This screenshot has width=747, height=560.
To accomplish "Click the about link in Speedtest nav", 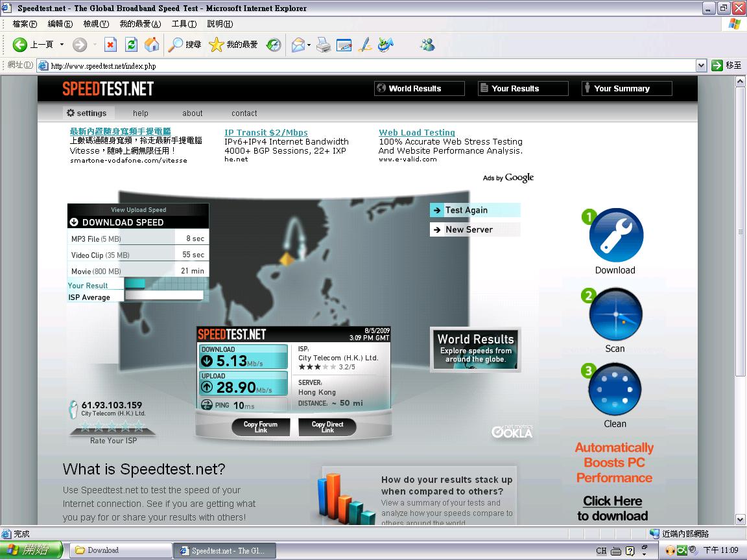I will tap(193, 113).
